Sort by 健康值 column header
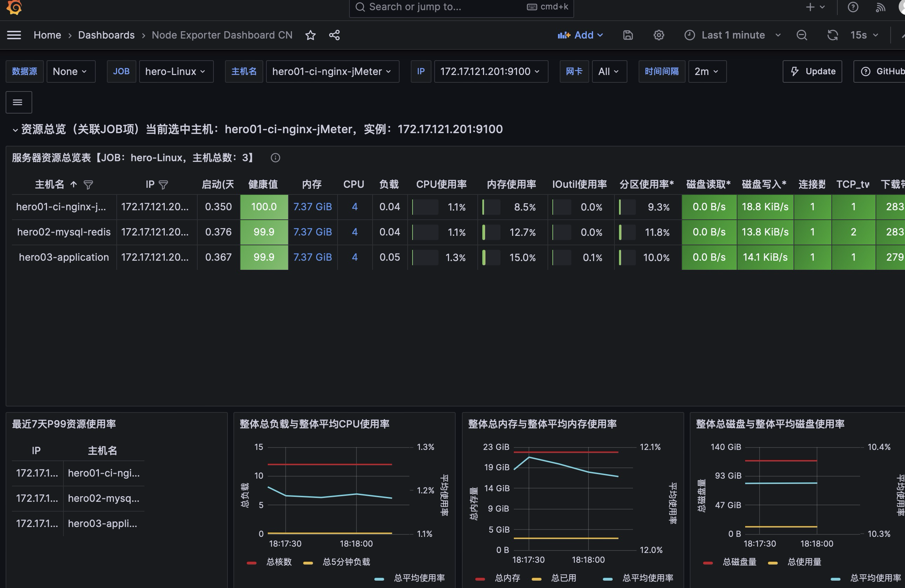Screen dimensions: 905x588 263,185
